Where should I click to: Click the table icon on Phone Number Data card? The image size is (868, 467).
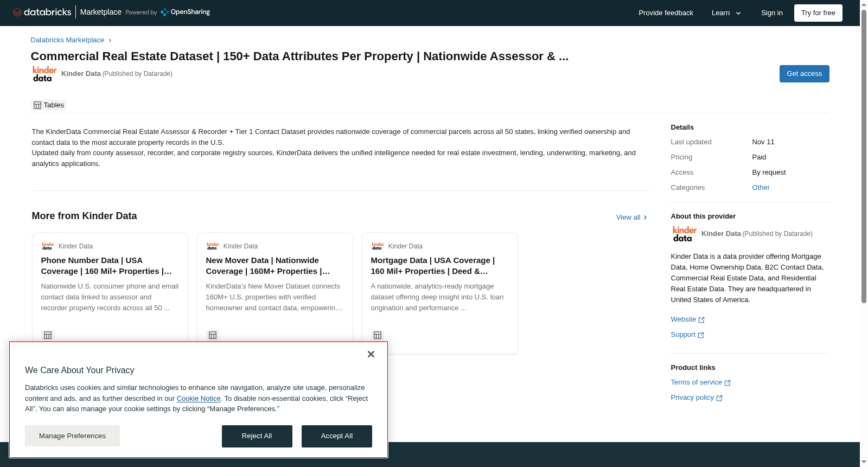click(48, 335)
